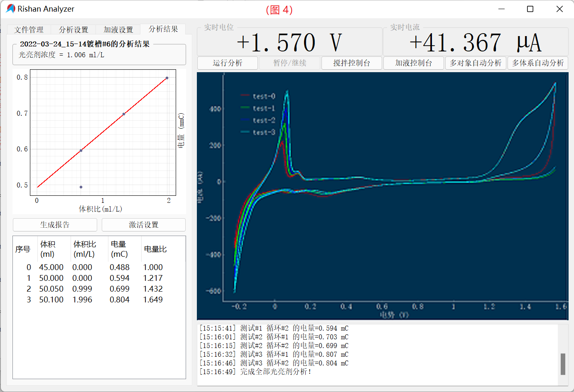The height and width of the screenshot is (392, 574).
Task: Click the 电量比 column header
Action: (x=155, y=249)
